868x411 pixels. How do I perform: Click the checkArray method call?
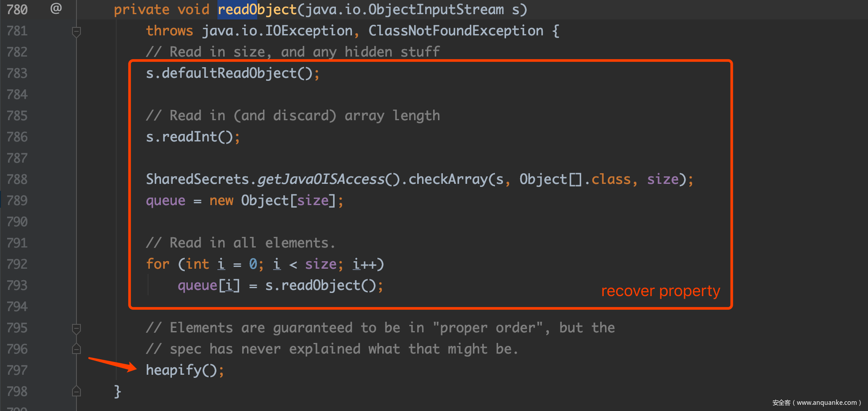(x=448, y=179)
